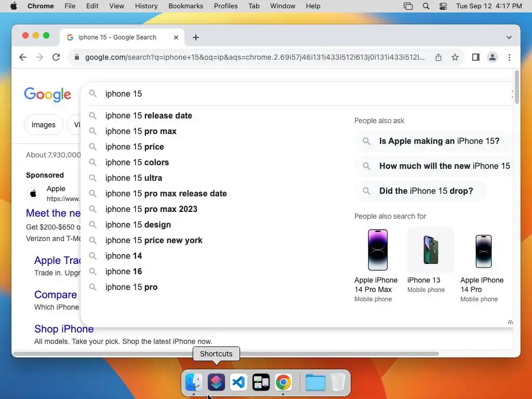Open the Help menu
This screenshot has width=532, height=399.
coord(313,6)
